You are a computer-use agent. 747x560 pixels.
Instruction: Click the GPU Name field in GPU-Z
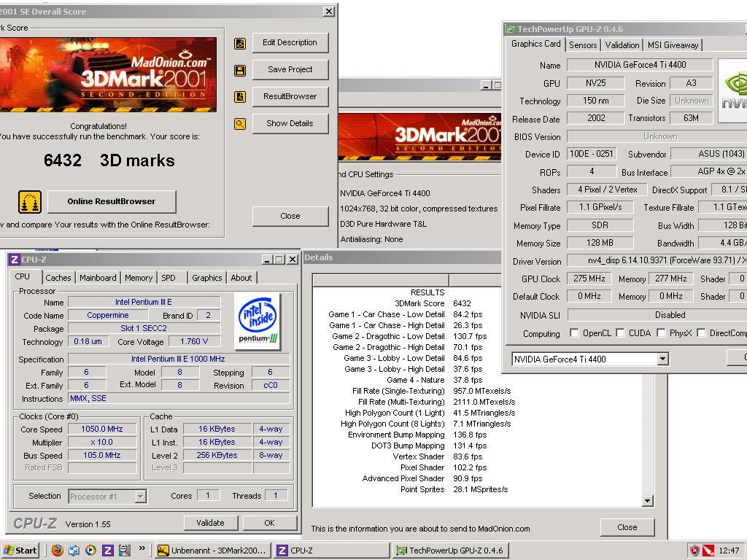639,65
